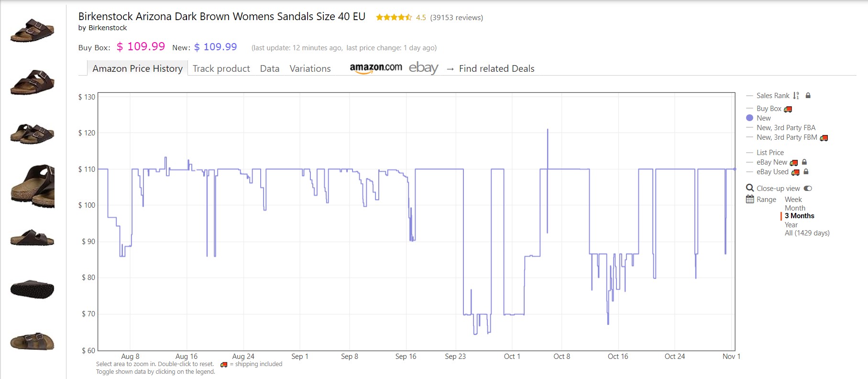Click the amazon.com logo

[x=376, y=68]
